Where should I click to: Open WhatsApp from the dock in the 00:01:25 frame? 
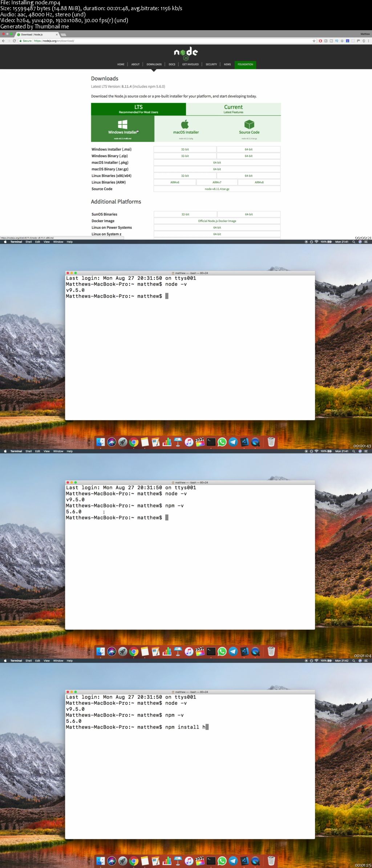pos(222,861)
